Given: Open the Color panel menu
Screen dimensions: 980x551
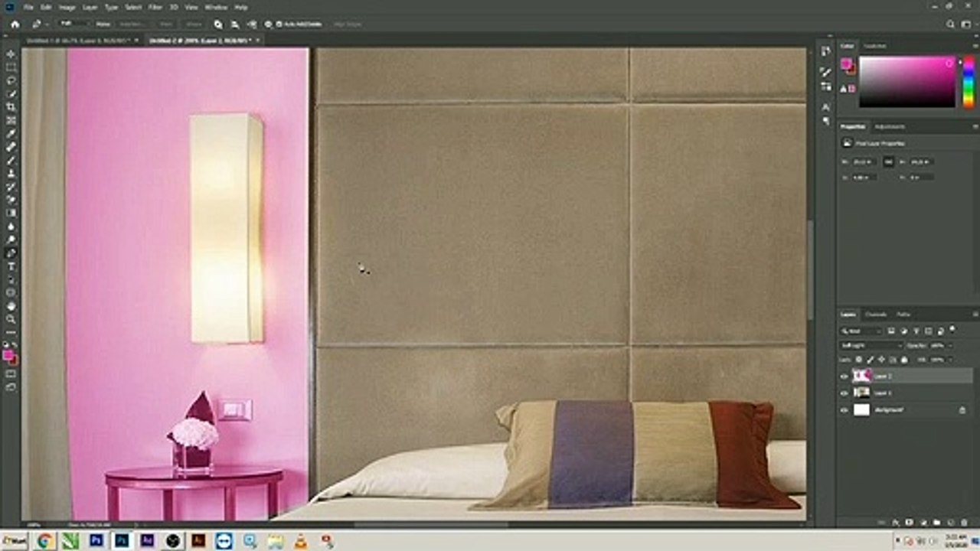Looking at the screenshot, I should tap(975, 46).
